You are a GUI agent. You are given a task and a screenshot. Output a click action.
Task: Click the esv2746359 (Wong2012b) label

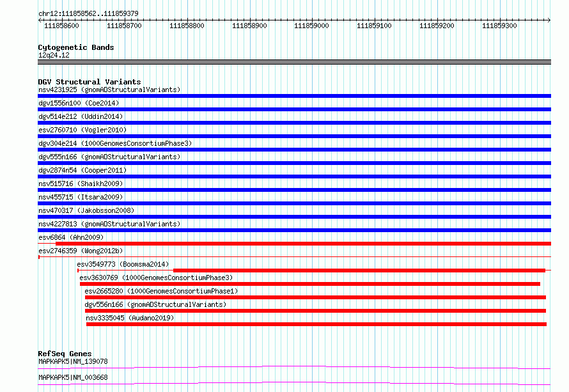[x=81, y=251]
